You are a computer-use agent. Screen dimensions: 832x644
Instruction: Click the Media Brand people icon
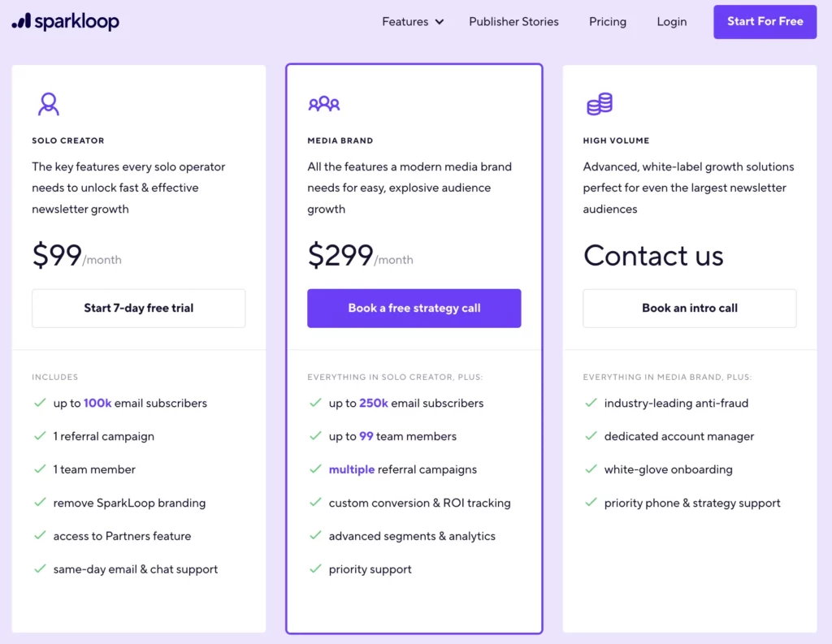click(x=324, y=104)
